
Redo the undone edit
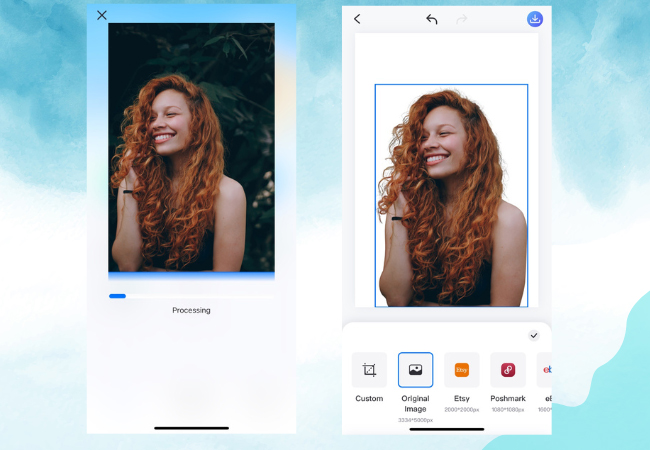(462, 19)
